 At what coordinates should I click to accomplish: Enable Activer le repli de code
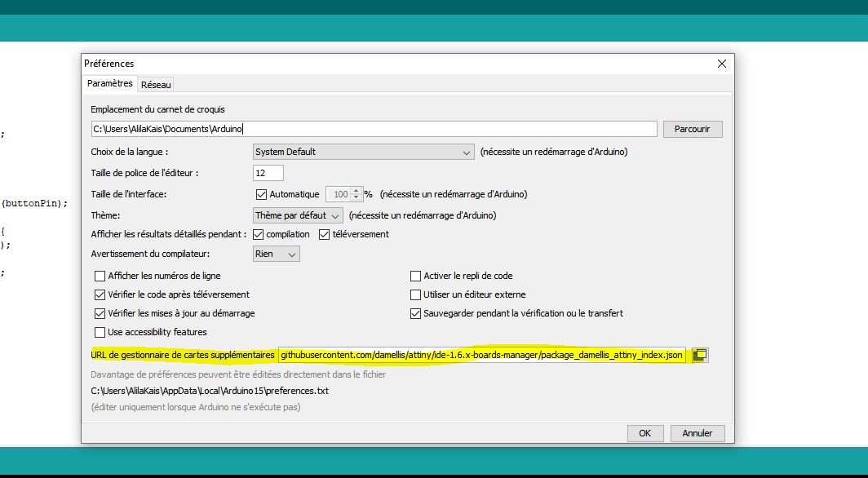(415, 276)
